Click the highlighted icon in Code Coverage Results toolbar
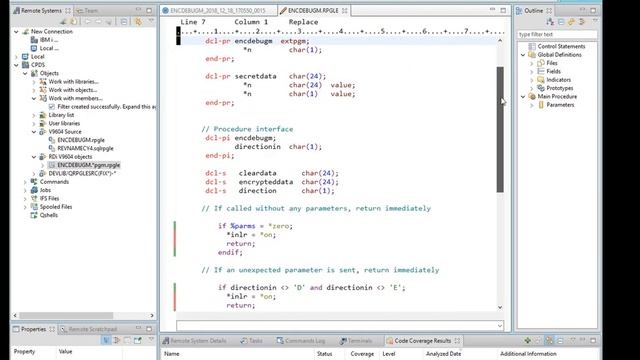Viewport: 640px width, 360px height. pos(549,340)
